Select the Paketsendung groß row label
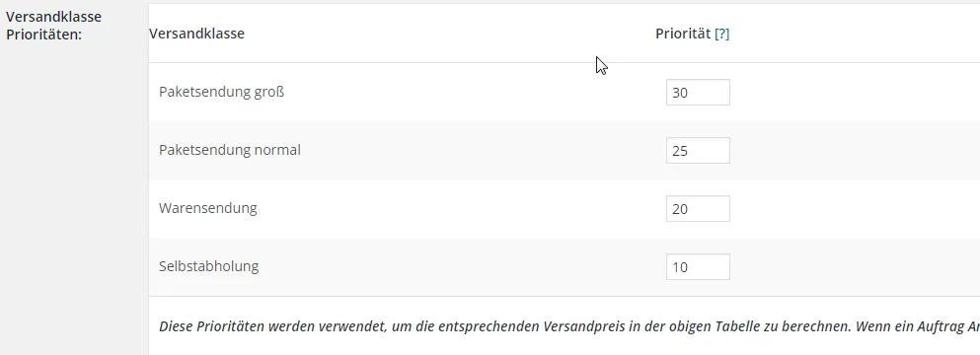The width and height of the screenshot is (980, 355). coord(221,92)
